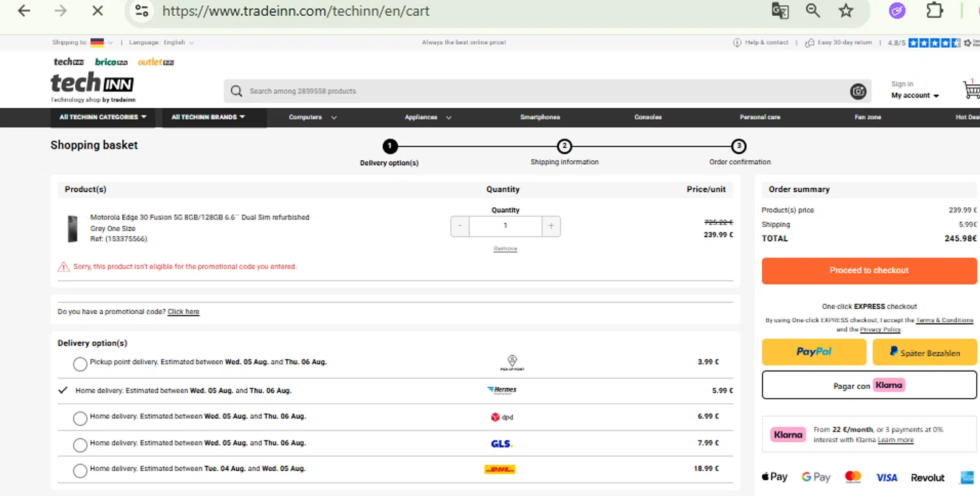
Task: Click the Apple Pay logo
Action: click(x=774, y=477)
